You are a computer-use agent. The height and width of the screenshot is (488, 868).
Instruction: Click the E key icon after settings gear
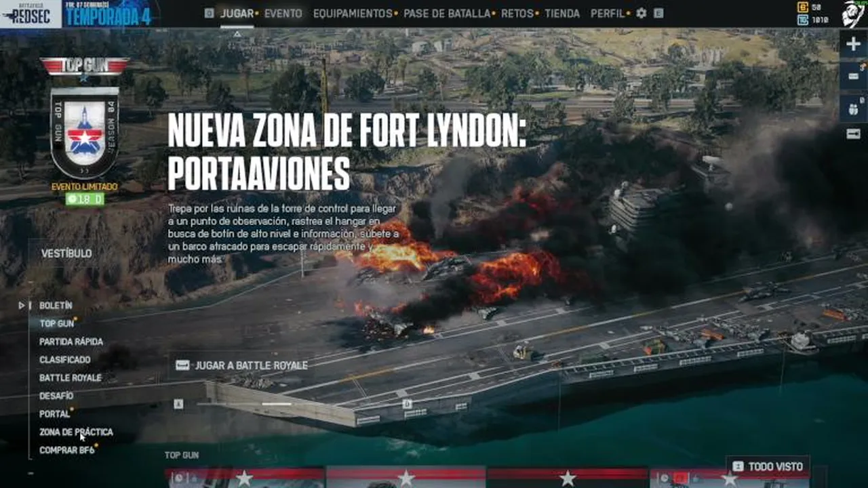click(x=658, y=14)
